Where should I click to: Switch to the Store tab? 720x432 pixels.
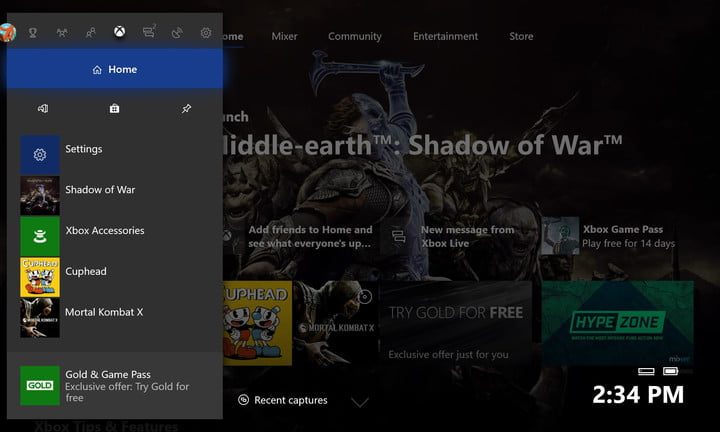[x=521, y=36]
